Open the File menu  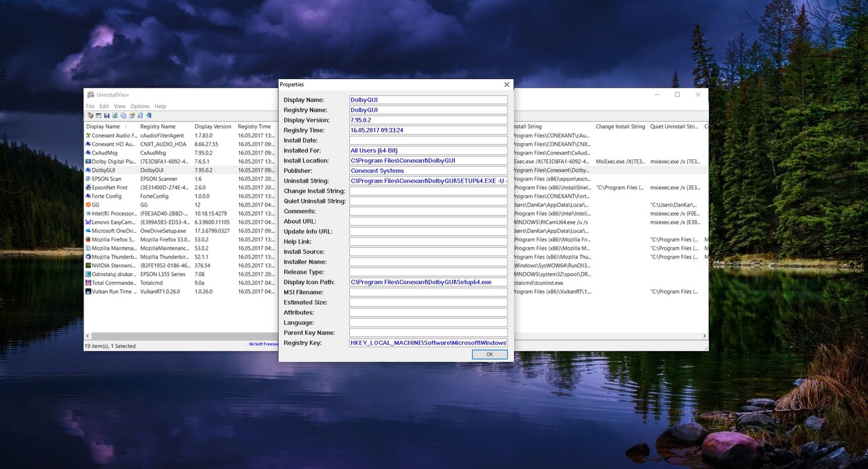click(90, 106)
